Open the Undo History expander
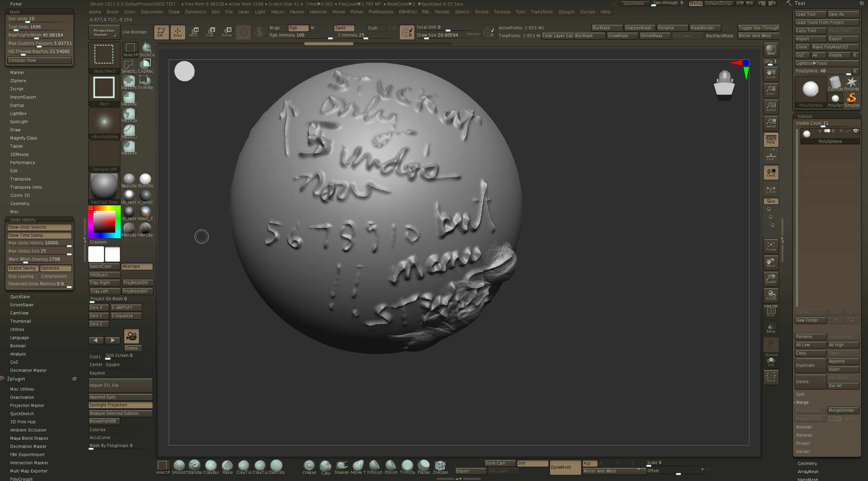 [23, 220]
